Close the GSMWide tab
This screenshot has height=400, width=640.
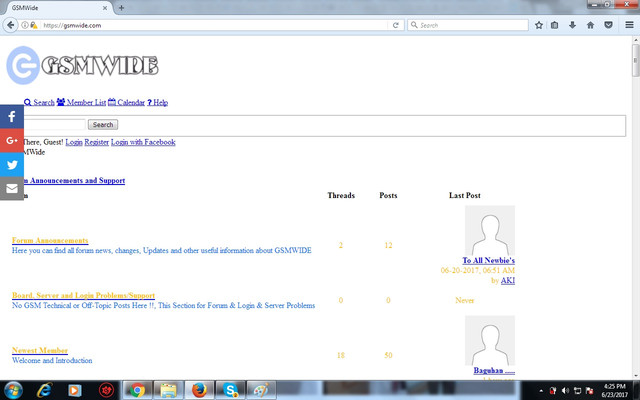[x=105, y=8]
